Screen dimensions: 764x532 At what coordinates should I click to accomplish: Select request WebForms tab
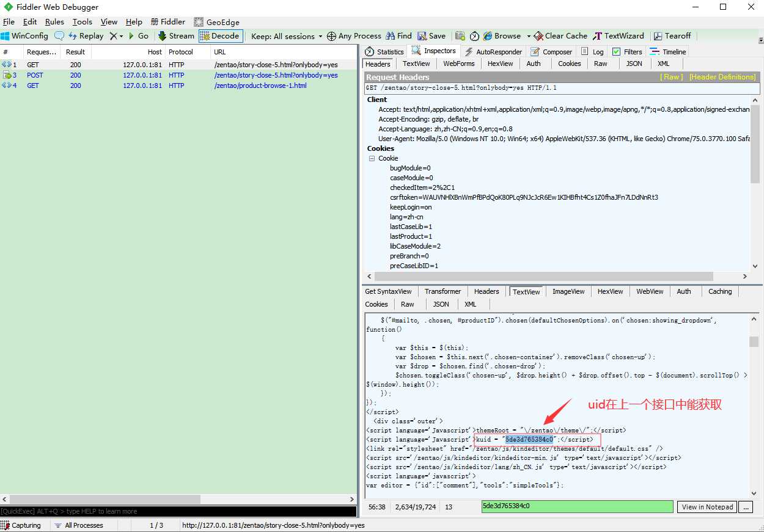coord(459,64)
